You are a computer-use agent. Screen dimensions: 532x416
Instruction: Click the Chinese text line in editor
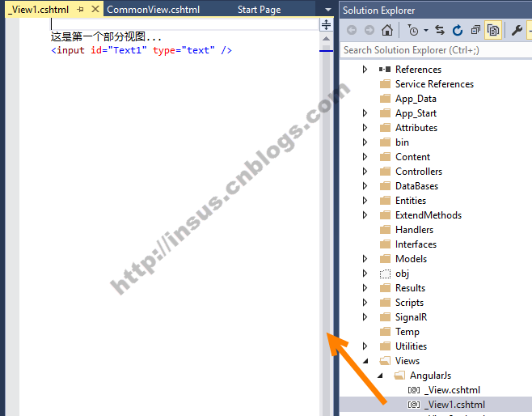point(106,36)
